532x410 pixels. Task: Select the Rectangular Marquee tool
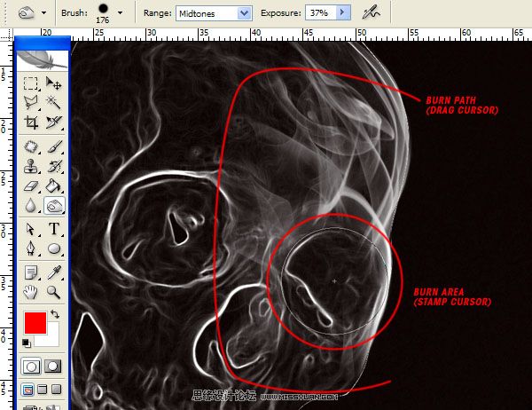pos(30,83)
